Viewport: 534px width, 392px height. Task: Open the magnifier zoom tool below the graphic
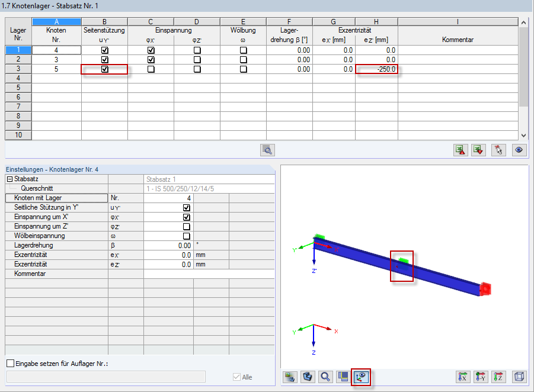pos(325,377)
